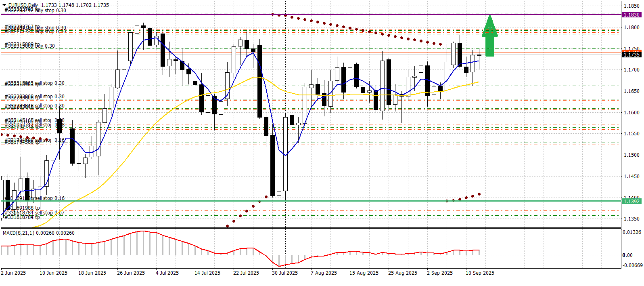This screenshot has height=286, width=644.
Task: Click the #331618784 tp order label
Action: [x=22, y=217]
